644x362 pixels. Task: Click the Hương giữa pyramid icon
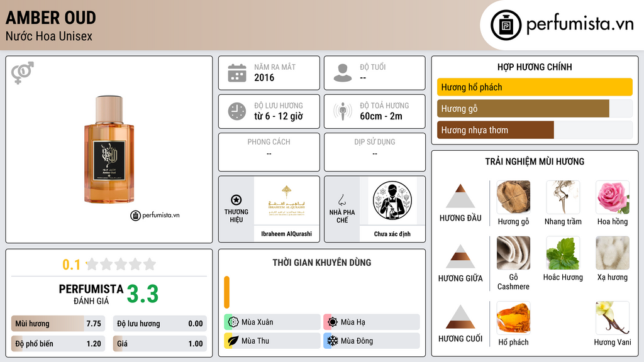460,256
